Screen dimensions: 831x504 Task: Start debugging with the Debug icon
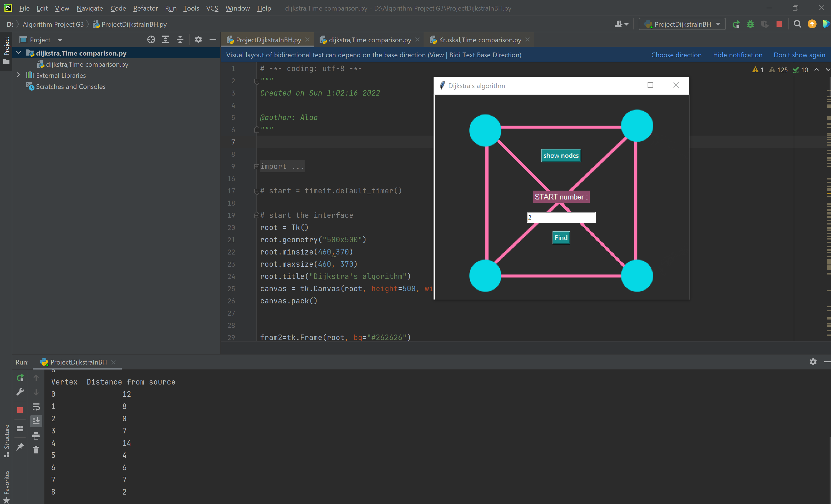pos(750,24)
